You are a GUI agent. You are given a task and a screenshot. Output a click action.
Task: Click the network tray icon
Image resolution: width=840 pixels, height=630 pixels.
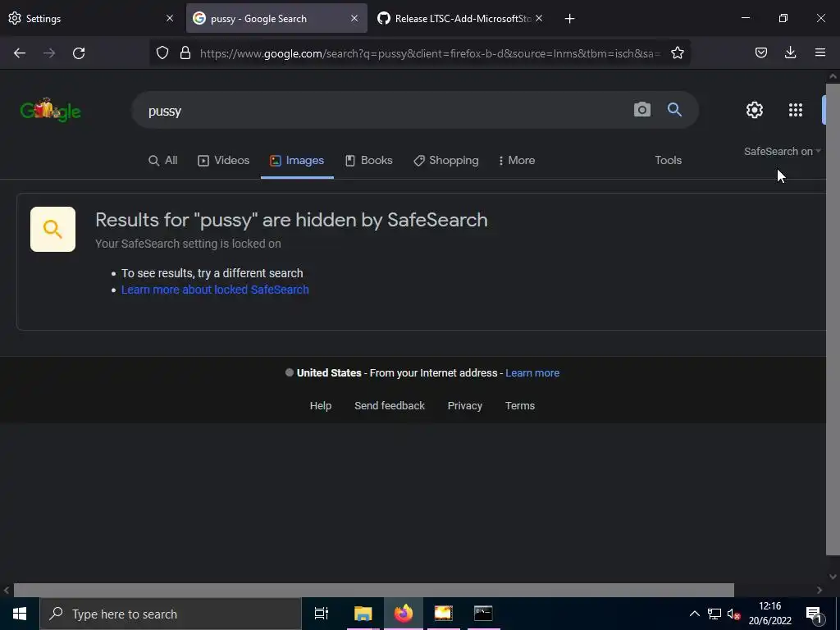point(714,614)
